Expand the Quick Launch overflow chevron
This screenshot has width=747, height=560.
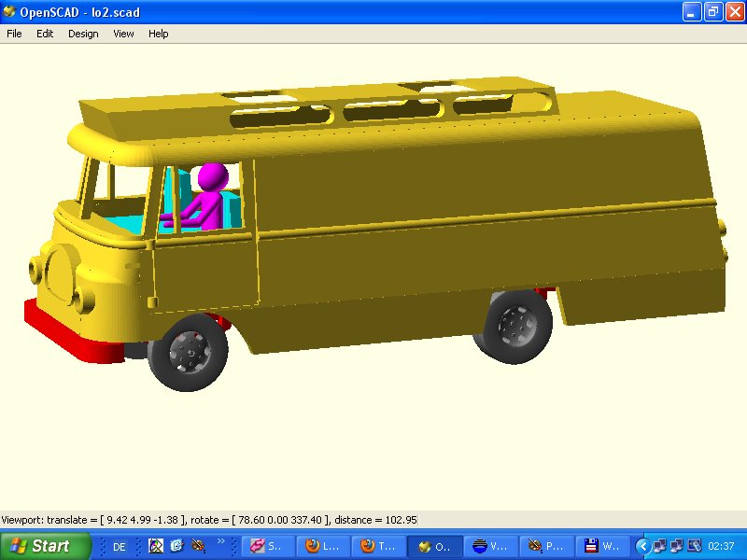point(221,542)
